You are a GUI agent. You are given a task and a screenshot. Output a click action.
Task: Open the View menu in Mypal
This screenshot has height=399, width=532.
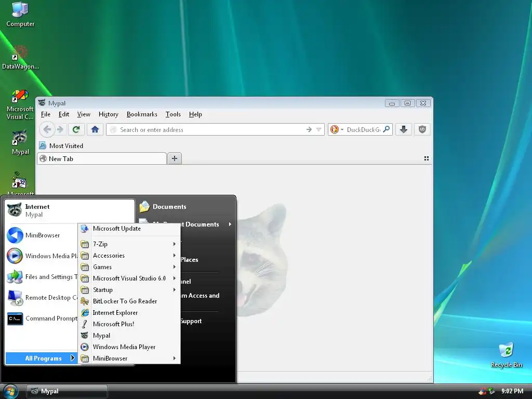(x=84, y=114)
